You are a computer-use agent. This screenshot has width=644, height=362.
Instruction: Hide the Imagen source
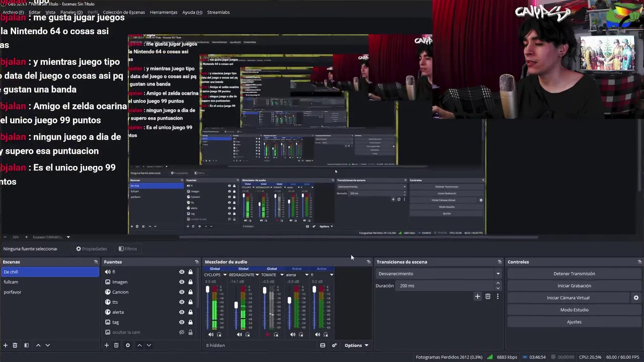[x=182, y=282]
